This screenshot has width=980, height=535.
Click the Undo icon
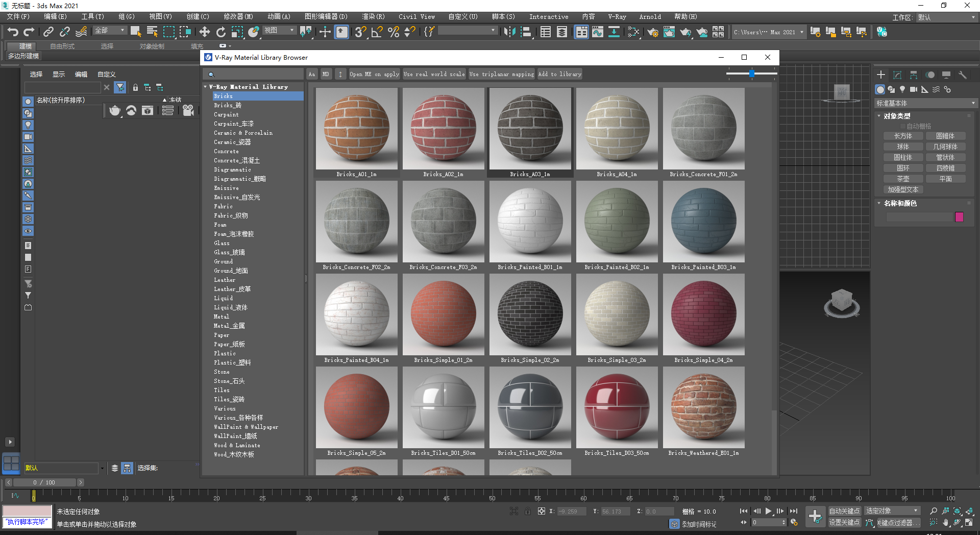pos(13,32)
